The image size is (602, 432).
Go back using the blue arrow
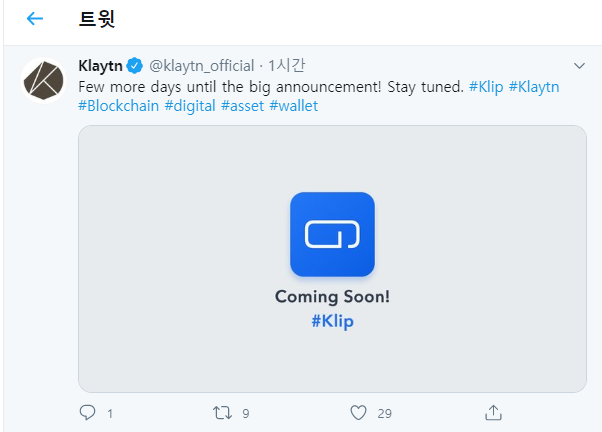point(35,18)
